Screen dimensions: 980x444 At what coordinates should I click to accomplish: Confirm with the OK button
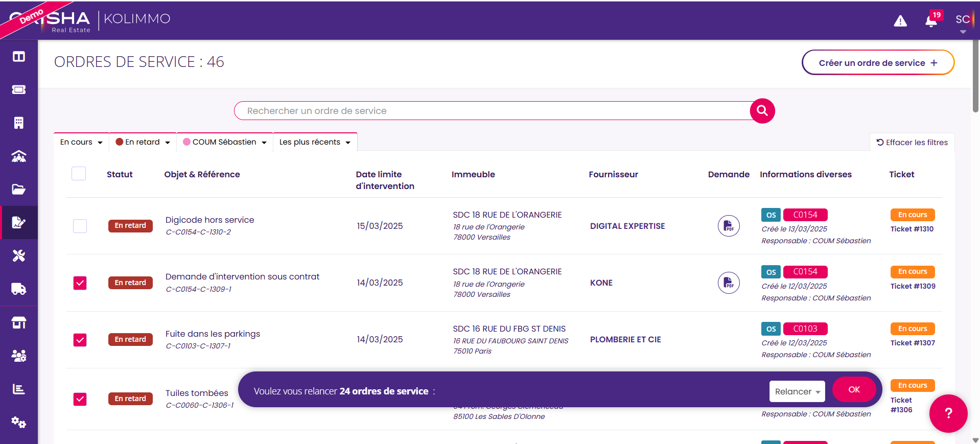[854, 389]
